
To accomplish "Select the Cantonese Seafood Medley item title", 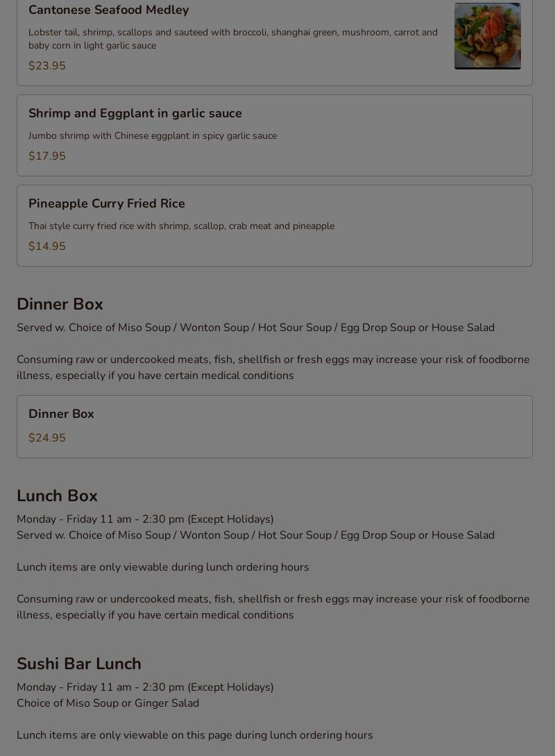I will [108, 10].
